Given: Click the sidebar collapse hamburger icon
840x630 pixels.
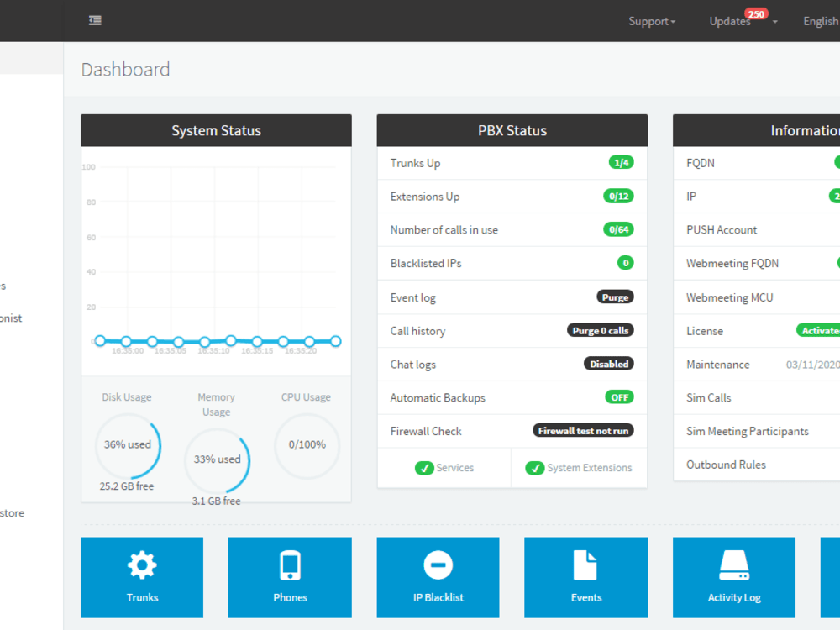Looking at the screenshot, I should [95, 20].
